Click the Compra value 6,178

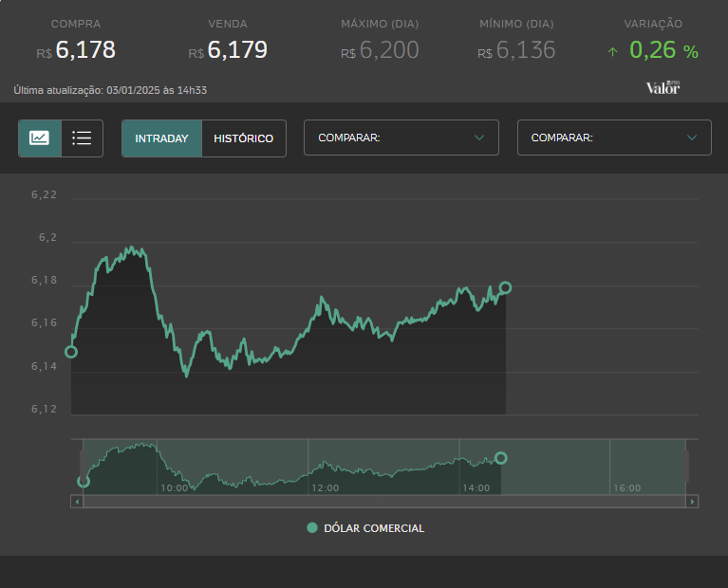pos(85,50)
